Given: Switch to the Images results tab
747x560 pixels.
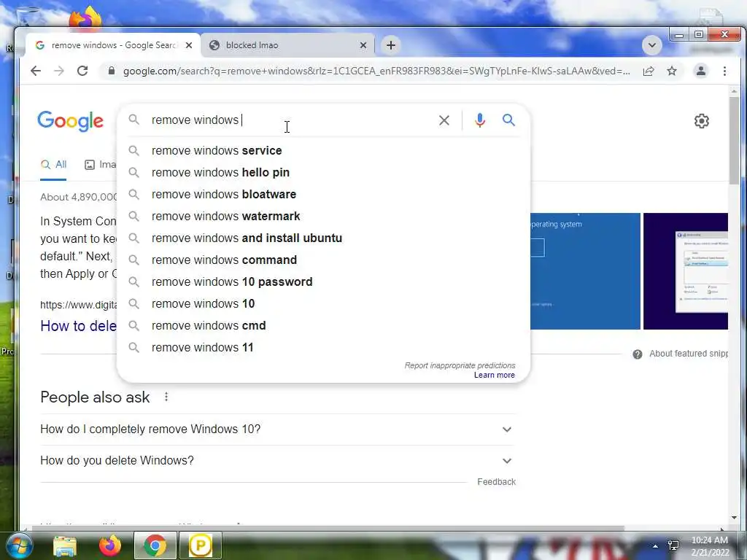Looking at the screenshot, I should pyautogui.click(x=100, y=165).
